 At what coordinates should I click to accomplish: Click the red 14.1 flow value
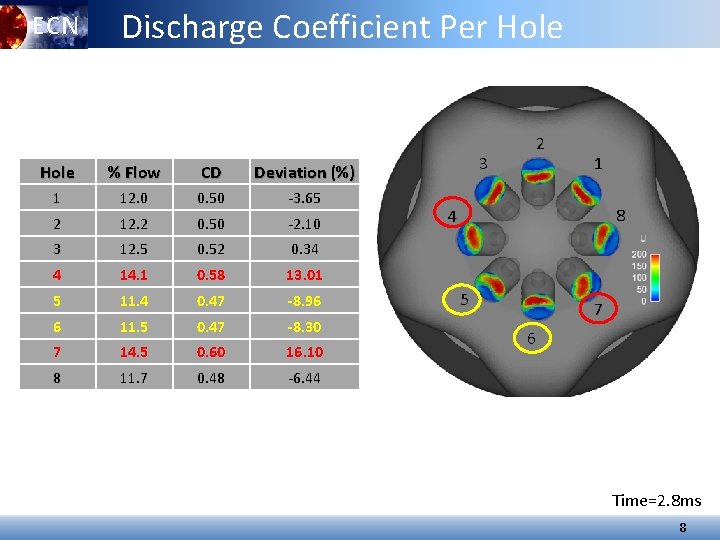click(x=134, y=275)
